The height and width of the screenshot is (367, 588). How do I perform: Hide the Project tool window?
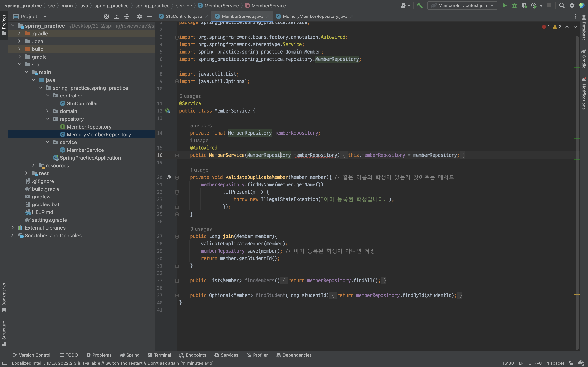coord(150,17)
